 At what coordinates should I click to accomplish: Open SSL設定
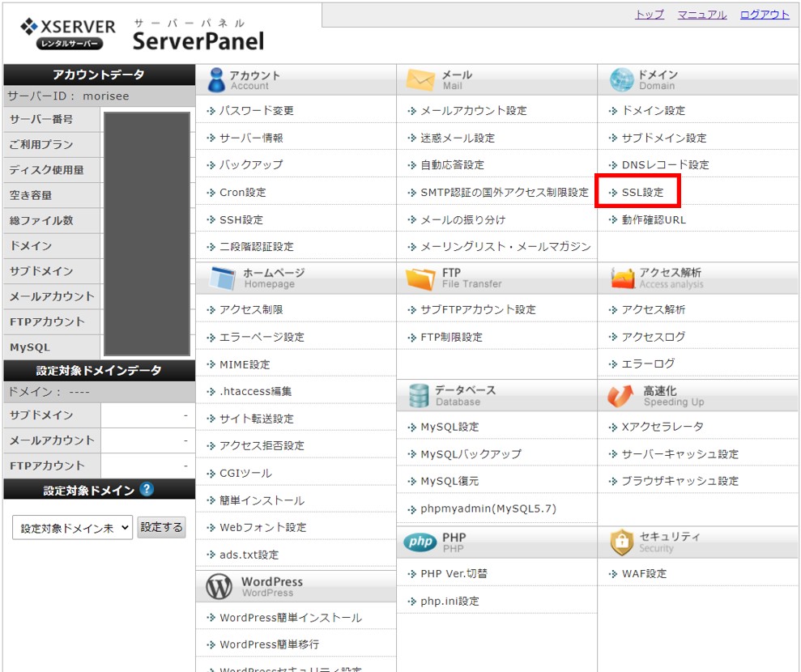(642, 193)
